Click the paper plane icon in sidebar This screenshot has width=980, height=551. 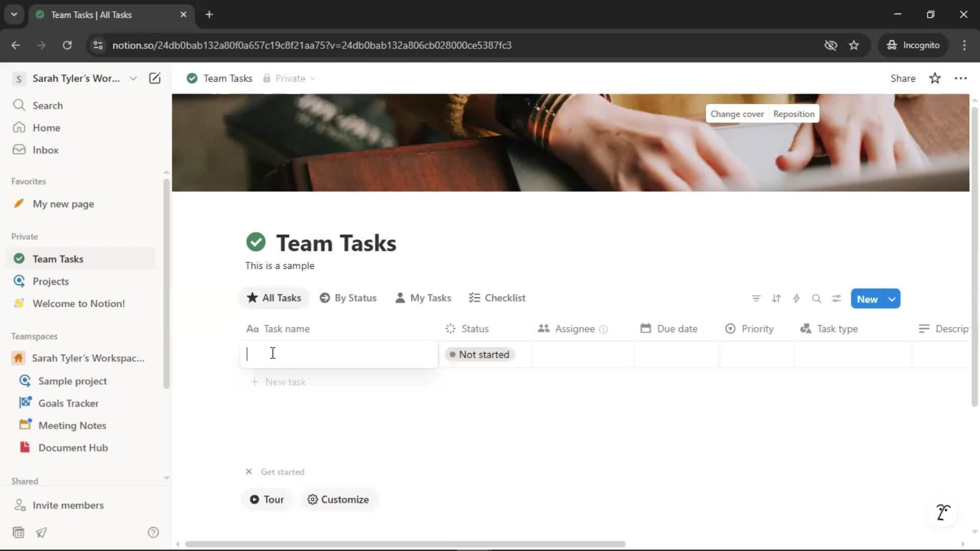41,533
